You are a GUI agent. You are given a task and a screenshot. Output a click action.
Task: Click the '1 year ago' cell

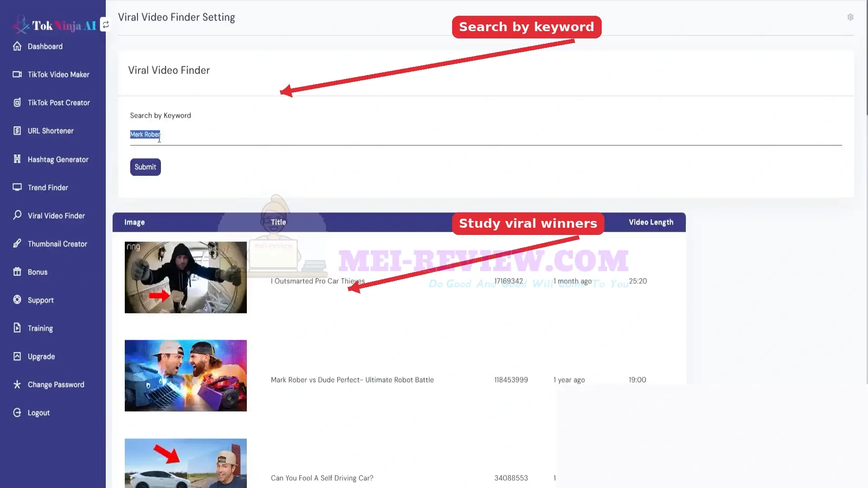[x=569, y=380]
